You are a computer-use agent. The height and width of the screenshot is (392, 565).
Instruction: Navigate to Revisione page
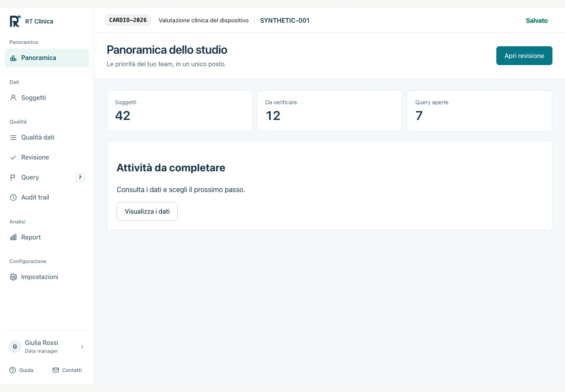(x=47, y=158)
